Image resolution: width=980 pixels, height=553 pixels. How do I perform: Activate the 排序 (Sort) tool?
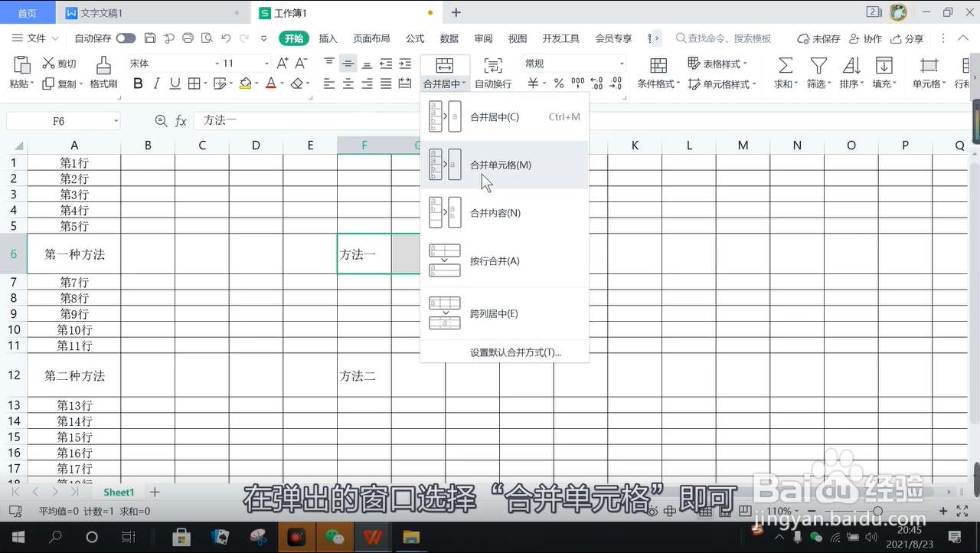pos(851,72)
